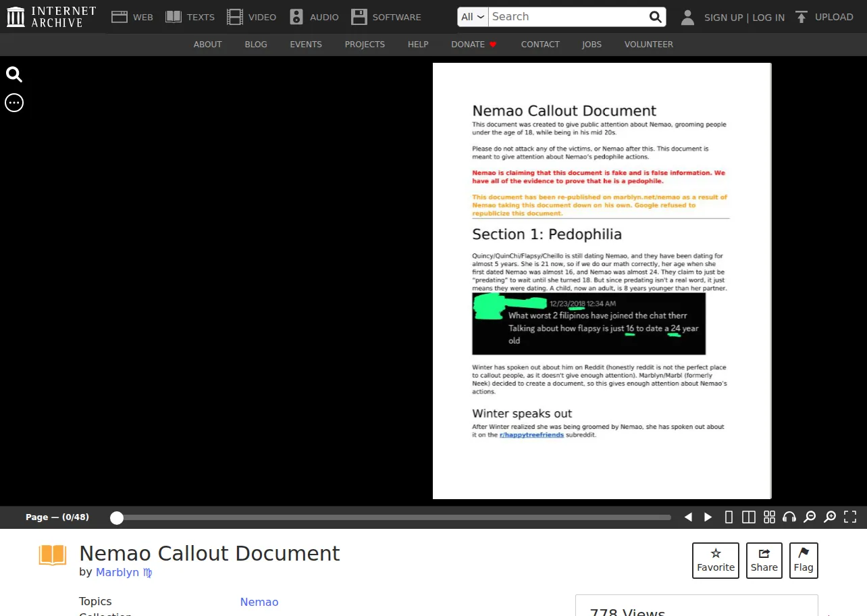Open the Blog menu item
This screenshot has width=867, height=616.
point(256,45)
